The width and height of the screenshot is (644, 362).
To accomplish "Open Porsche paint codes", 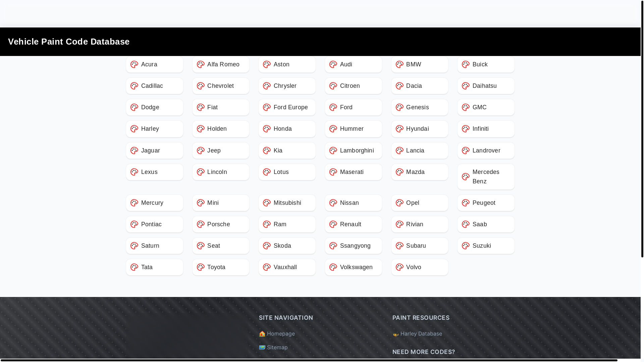I will [221, 224].
